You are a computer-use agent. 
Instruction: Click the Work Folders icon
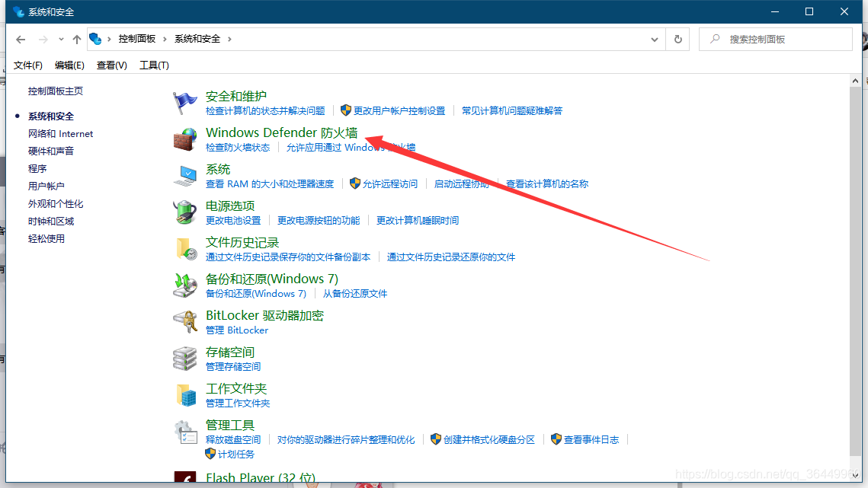coord(185,395)
